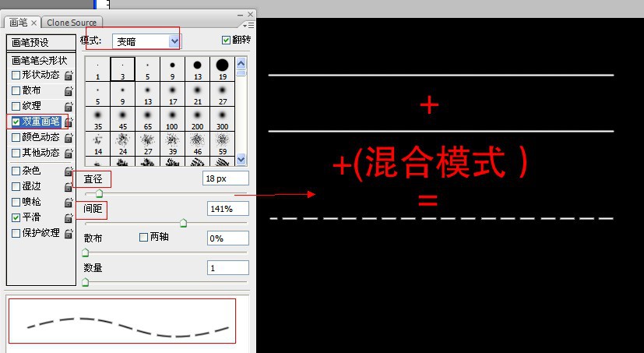Enable the 喷枪 checkbox
Viewport: 644px width, 353px height.
pos(16,202)
